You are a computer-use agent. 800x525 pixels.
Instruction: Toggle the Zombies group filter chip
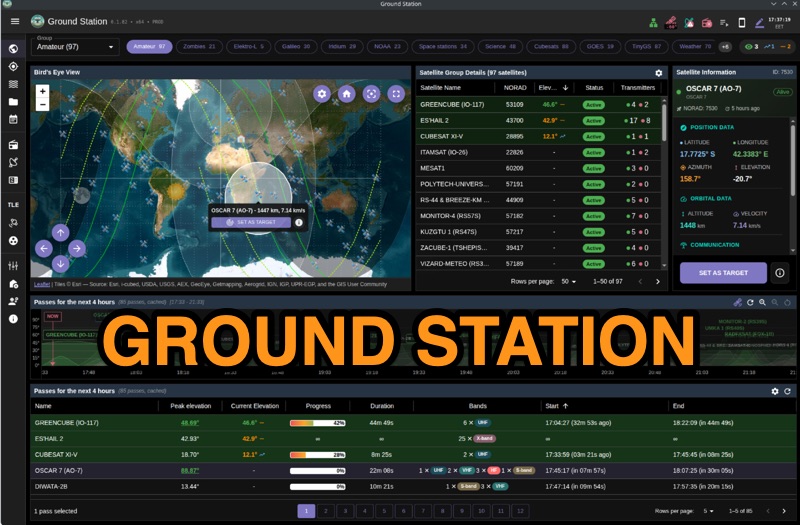pyautogui.click(x=199, y=46)
